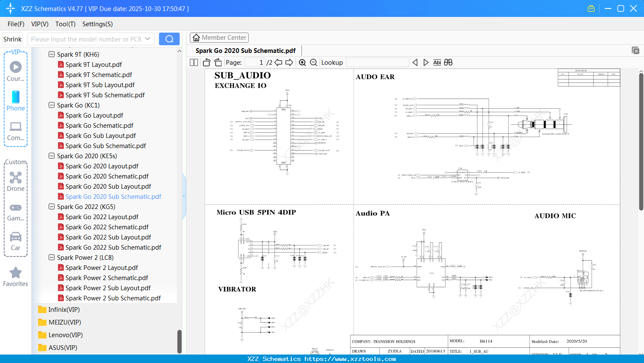Click the binoculars search icon
Image resolution: width=644 pixels, height=363 pixels.
coord(448,62)
